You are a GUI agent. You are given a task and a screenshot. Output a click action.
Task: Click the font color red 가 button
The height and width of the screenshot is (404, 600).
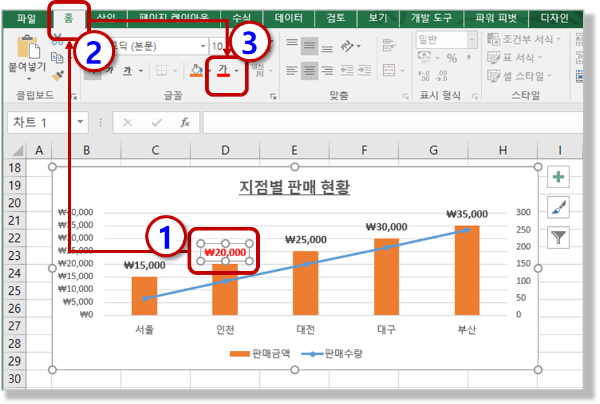click(223, 71)
